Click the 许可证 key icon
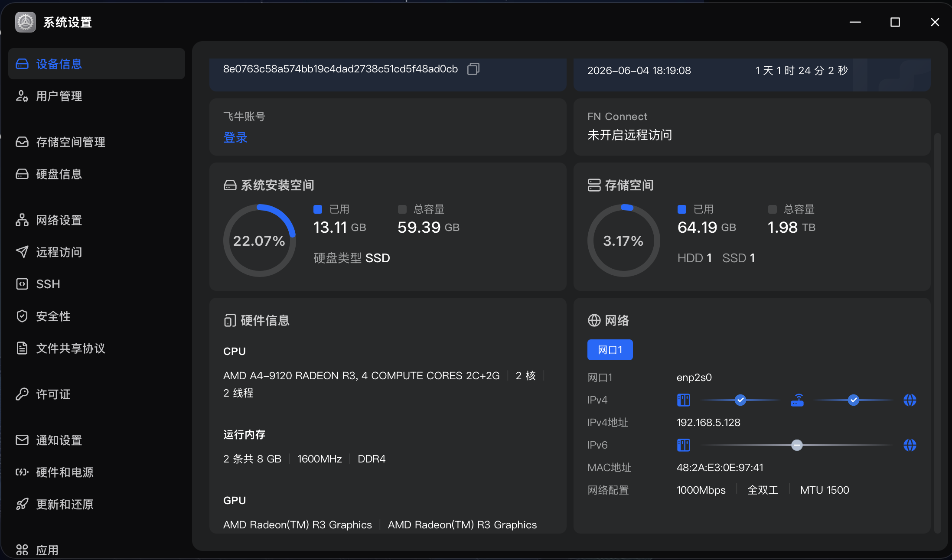 [22, 394]
